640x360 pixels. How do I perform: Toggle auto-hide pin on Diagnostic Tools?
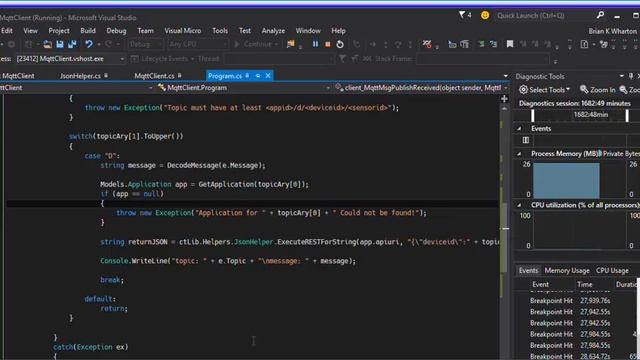[631, 76]
